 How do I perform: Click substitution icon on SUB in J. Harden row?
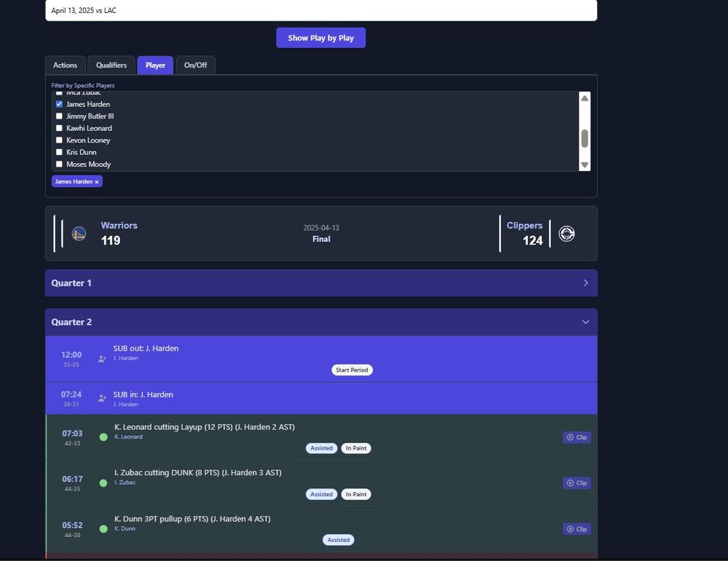102,398
